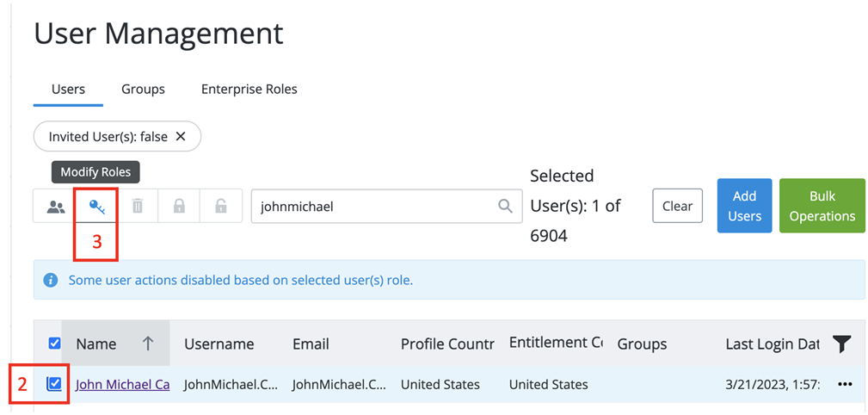Switch to the Groups tab
Image resolution: width=868 pixels, height=415 pixels.
click(143, 89)
